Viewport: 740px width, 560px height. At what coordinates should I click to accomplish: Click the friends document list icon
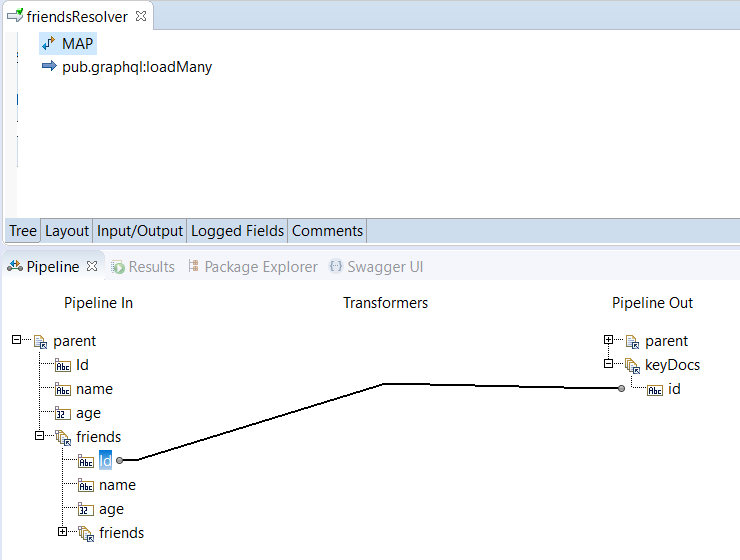coord(63,437)
